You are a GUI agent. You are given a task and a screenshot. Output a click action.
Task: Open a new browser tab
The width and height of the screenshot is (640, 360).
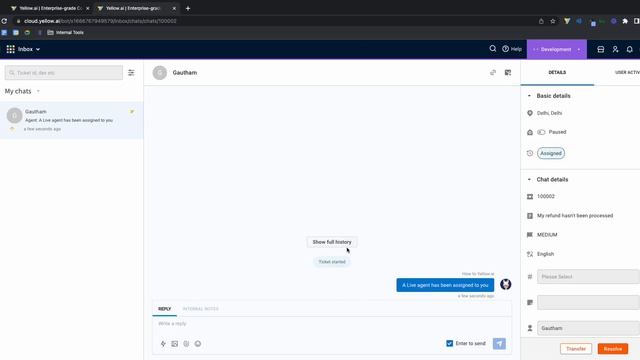coord(188,8)
